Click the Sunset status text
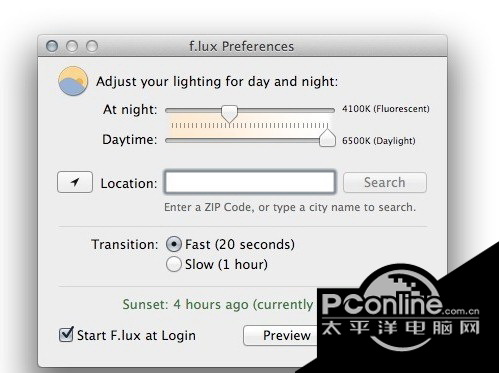Image resolution: width=499 pixels, height=373 pixels. coord(218,304)
